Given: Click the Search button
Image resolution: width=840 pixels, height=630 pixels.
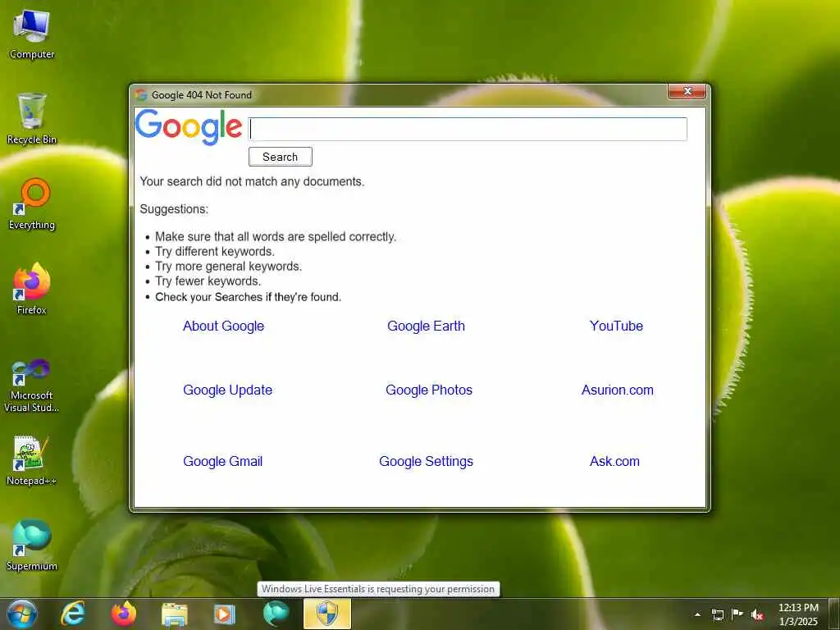Looking at the screenshot, I should coord(281,157).
